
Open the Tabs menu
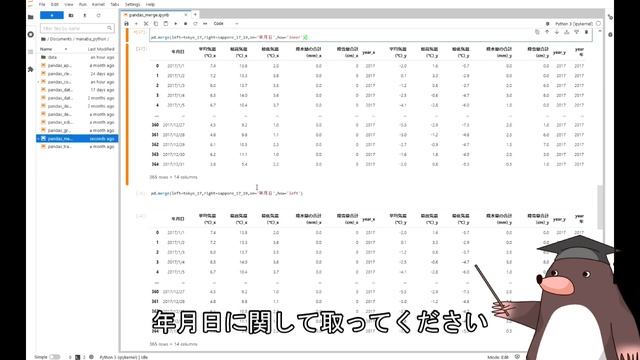115,4
